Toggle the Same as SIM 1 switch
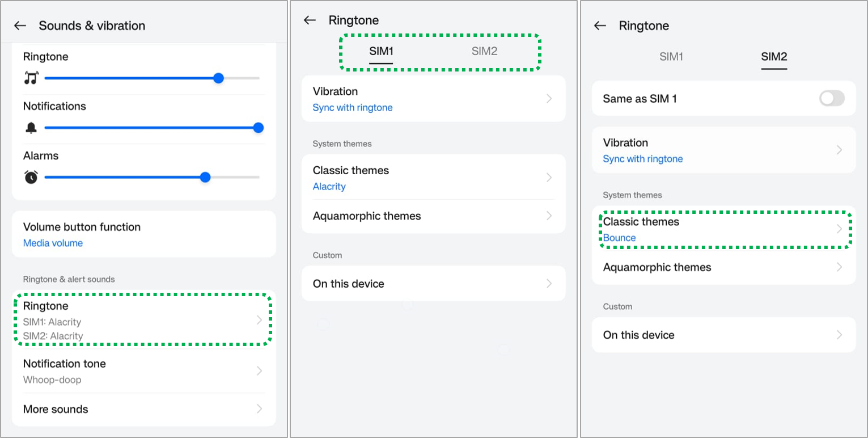Image resolution: width=868 pixels, height=438 pixels. 831,99
